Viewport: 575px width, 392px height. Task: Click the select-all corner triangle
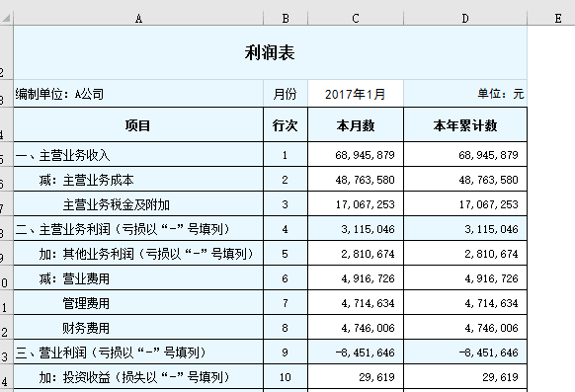(6, 18)
